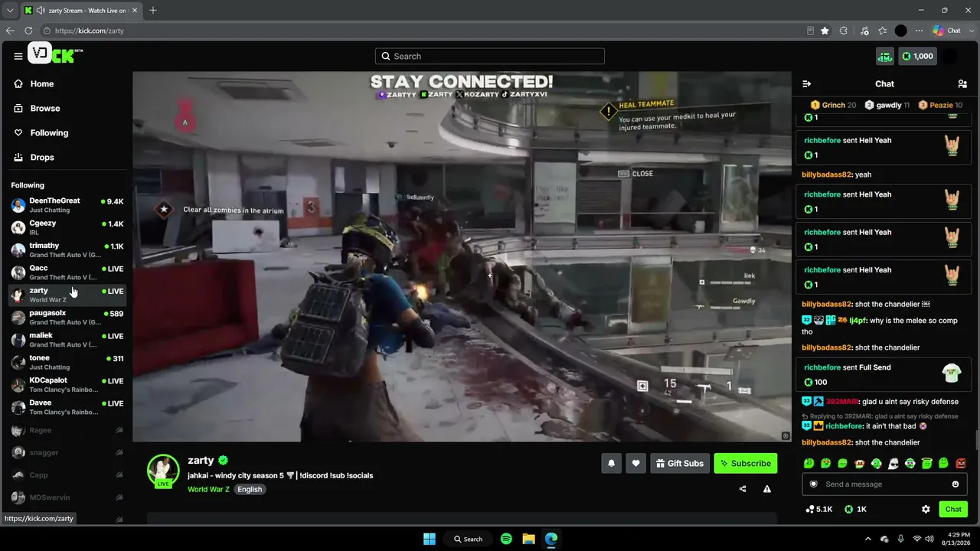
Task: Open trimathy's channel from sidebar
Action: click(x=67, y=250)
